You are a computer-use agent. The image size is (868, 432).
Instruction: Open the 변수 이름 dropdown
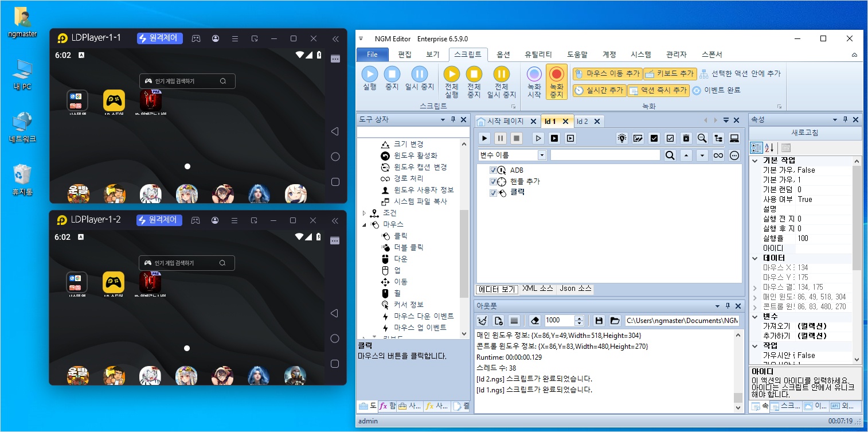point(542,155)
